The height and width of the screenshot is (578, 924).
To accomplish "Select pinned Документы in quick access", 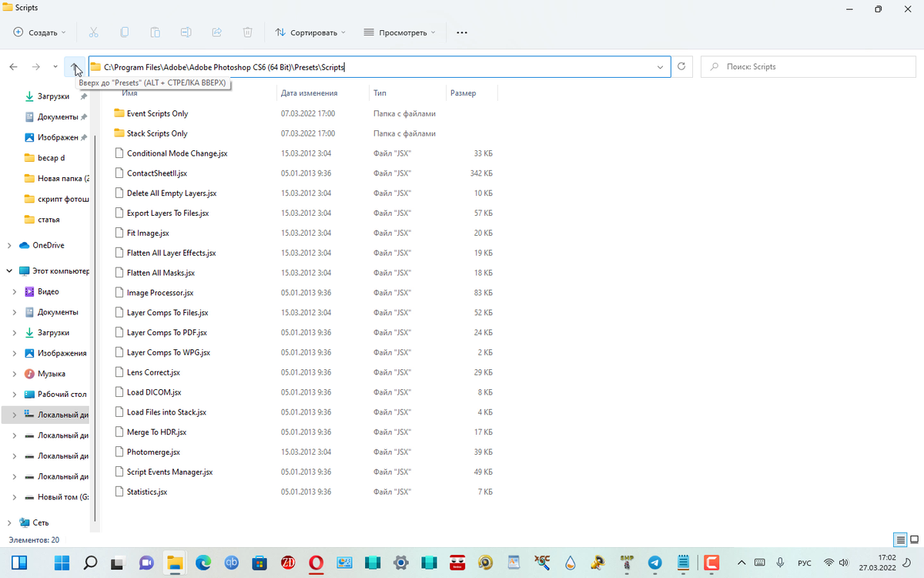I will pyautogui.click(x=58, y=117).
